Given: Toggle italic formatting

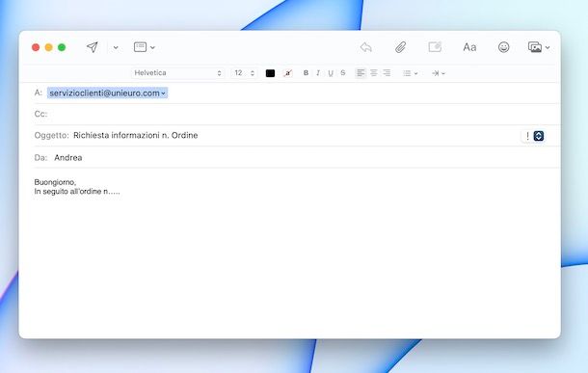Looking at the screenshot, I should [x=318, y=72].
